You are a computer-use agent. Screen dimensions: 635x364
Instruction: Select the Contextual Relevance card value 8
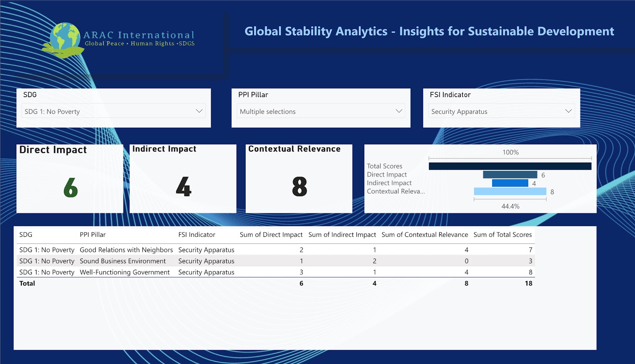coord(300,187)
